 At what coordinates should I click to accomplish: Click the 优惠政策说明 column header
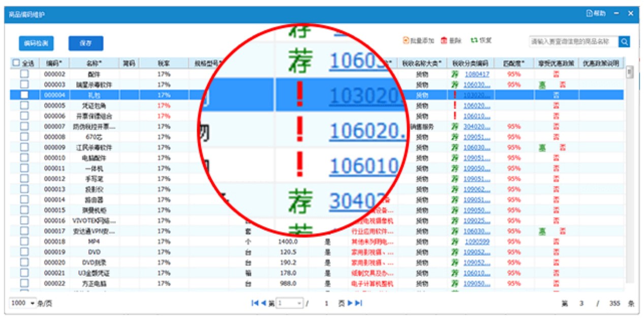601,64
